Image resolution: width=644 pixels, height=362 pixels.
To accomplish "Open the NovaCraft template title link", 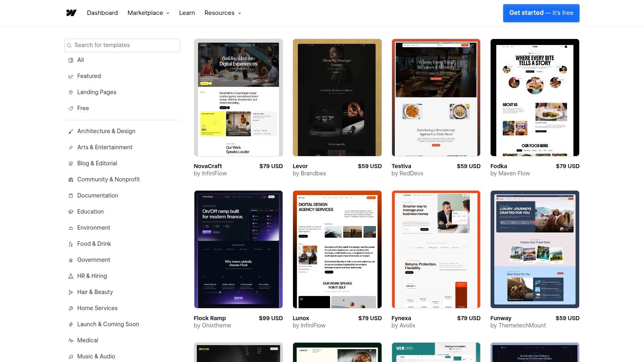I will coord(208,166).
